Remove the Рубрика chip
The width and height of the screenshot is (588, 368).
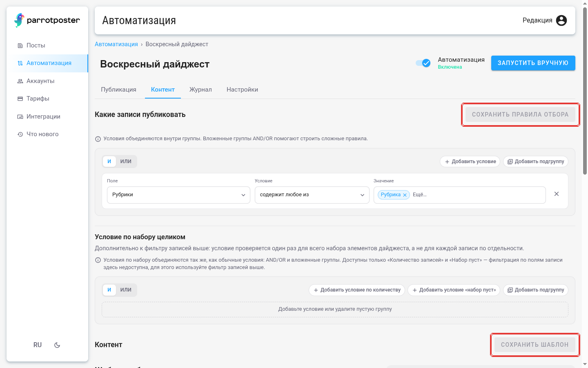[405, 195]
